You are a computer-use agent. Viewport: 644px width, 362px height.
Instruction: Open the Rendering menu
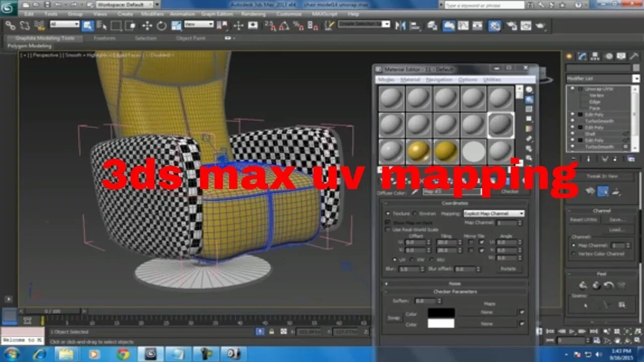(x=253, y=14)
